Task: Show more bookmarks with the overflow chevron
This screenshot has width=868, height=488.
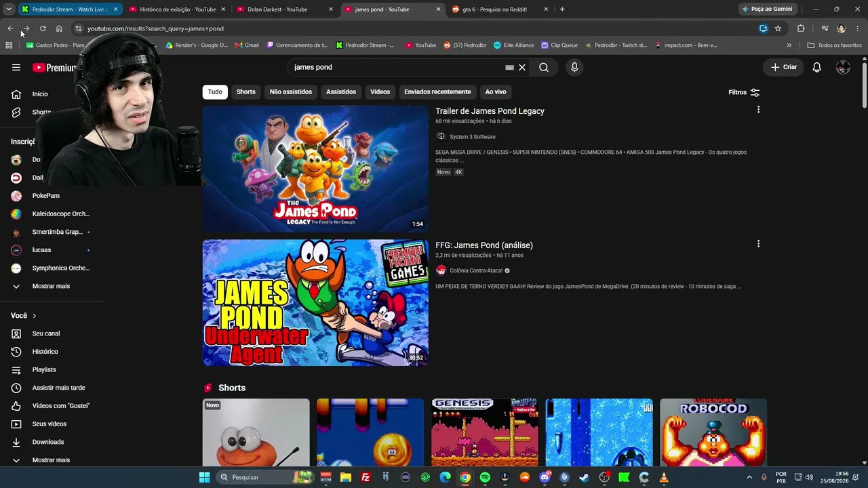Action: click(789, 45)
